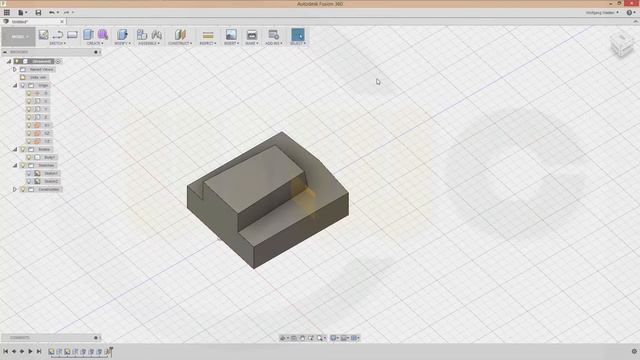This screenshot has height=360, width=640.
Task: Jump timeline to the end
Action: [39, 351]
